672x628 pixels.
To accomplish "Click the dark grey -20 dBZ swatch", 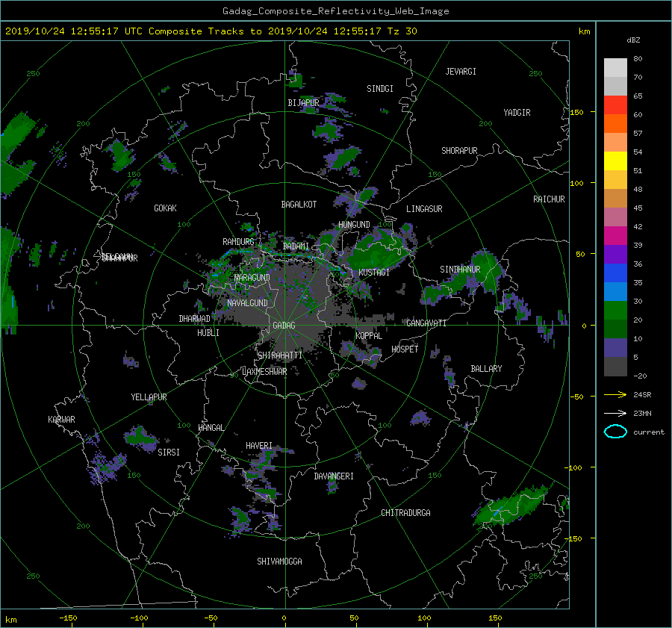I will 615,366.
